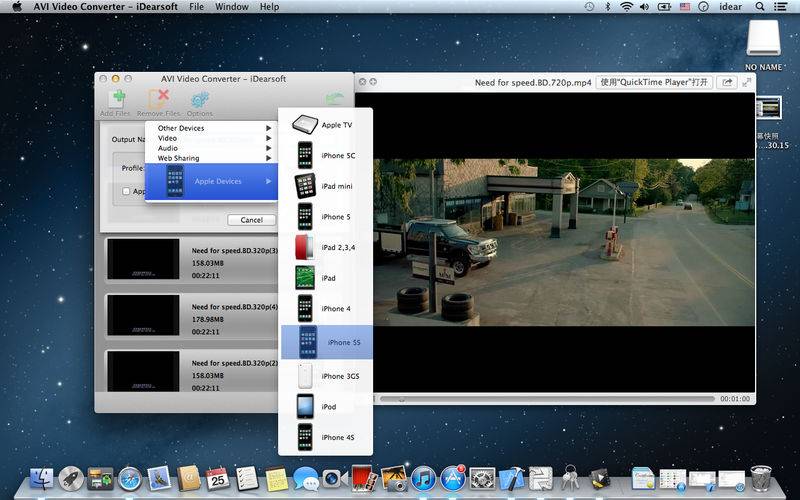The image size is (800, 500).
Task: Click the 00:01:00 time in the preview window
Action: (735, 399)
